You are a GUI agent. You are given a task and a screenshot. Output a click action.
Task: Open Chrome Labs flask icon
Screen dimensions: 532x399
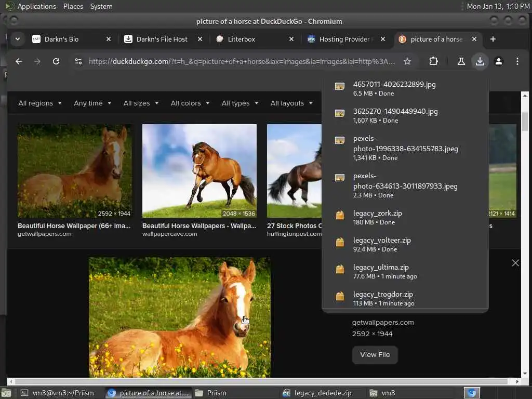(x=461, y=61)
